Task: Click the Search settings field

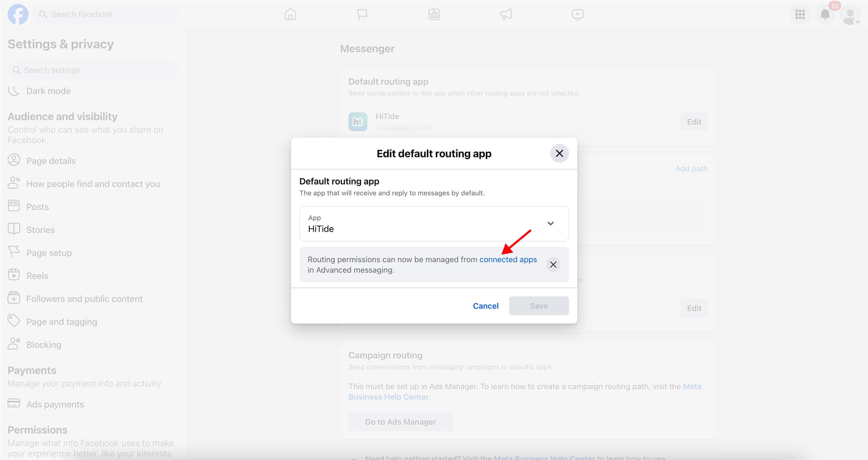Action: tap(94, 70)
